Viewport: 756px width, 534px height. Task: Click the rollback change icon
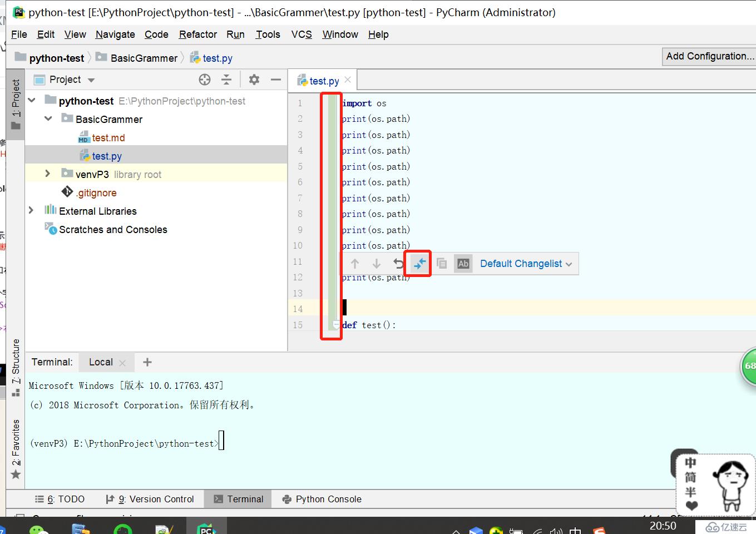[x=398, y=264]
